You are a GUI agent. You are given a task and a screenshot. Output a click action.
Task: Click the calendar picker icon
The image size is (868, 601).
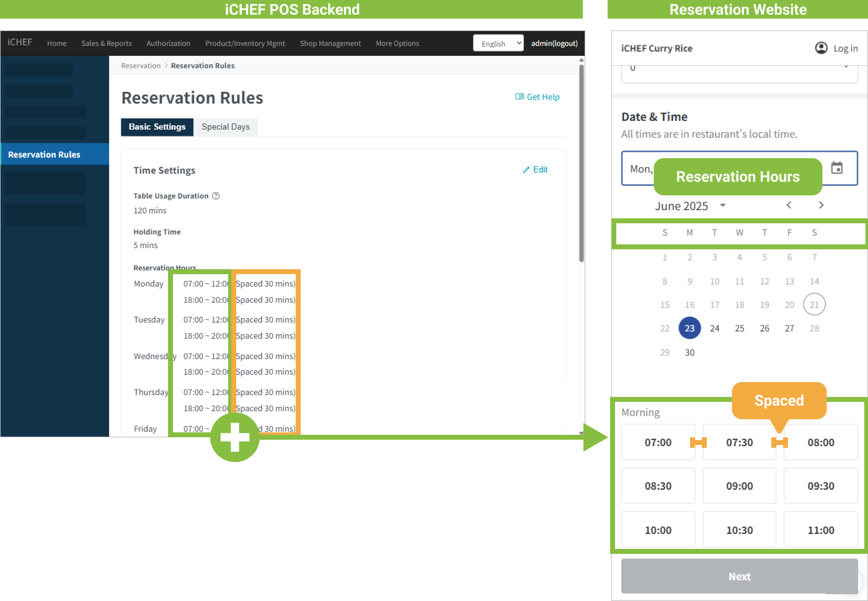click(x=836, y=168)
